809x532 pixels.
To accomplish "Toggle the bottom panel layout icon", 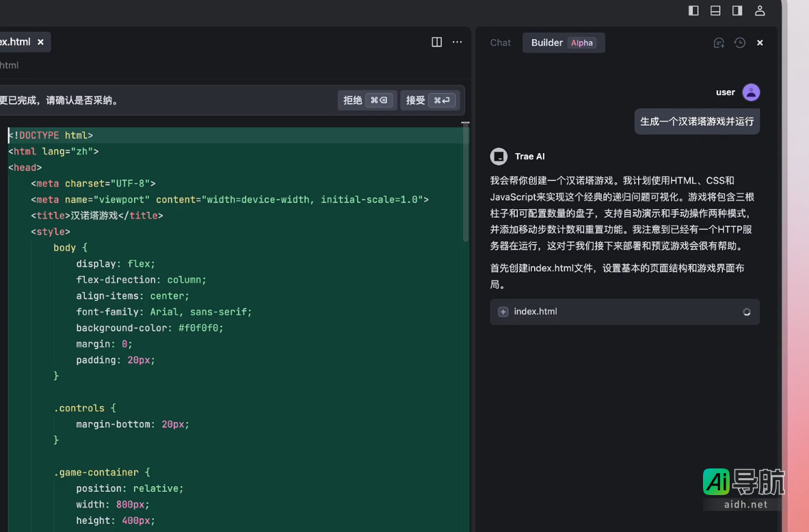I will pos(715,10).
